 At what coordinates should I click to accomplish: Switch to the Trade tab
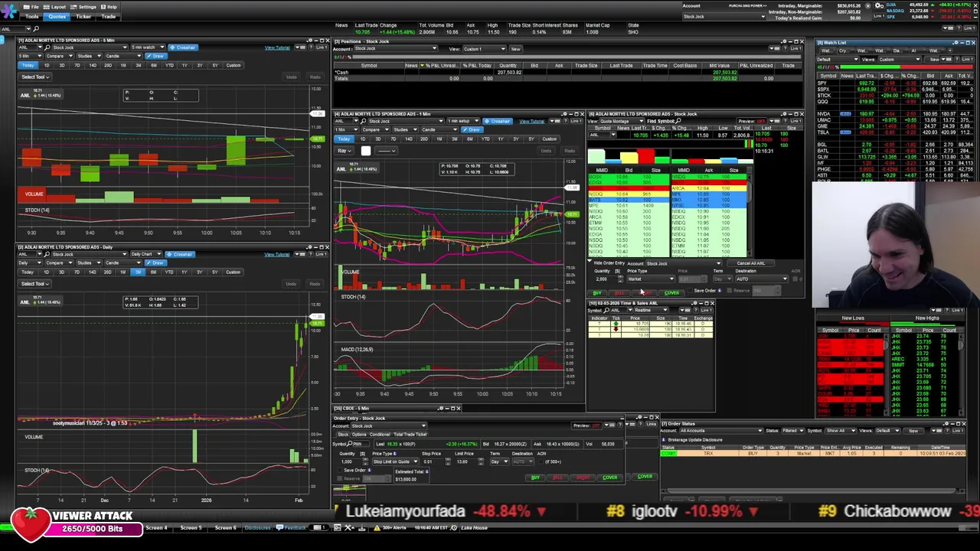click(109, 16)
